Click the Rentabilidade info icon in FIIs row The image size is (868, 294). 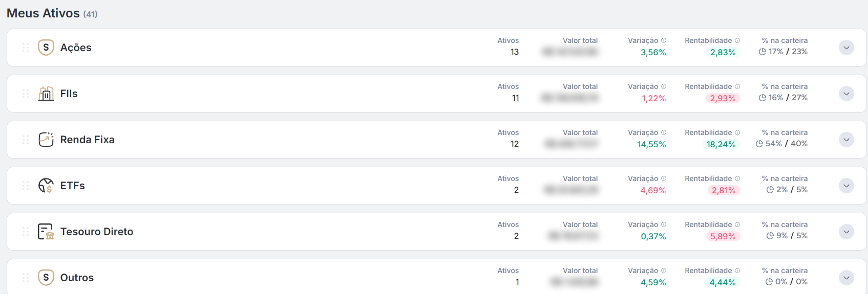(737, 86)
